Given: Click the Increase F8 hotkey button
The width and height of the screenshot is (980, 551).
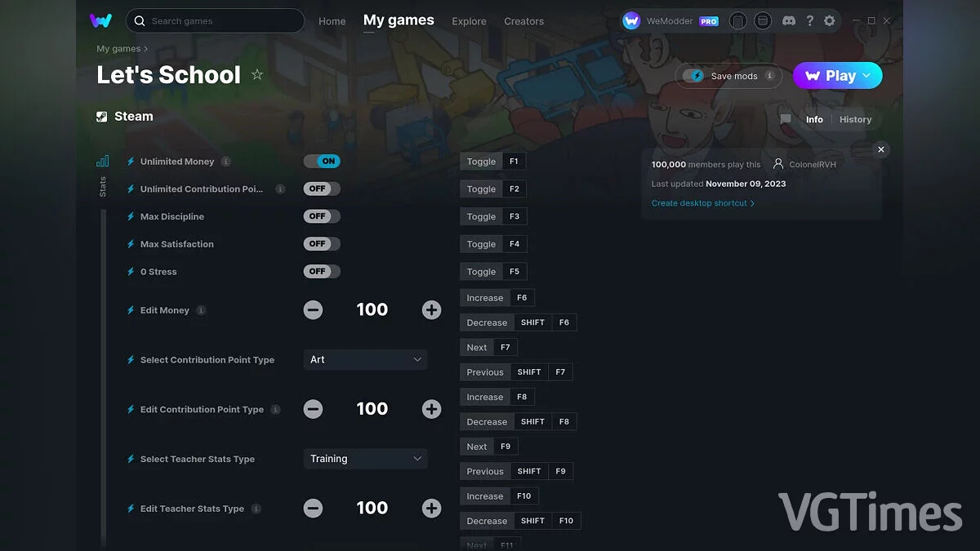Looking at the screenshot, I should point(497,397).
